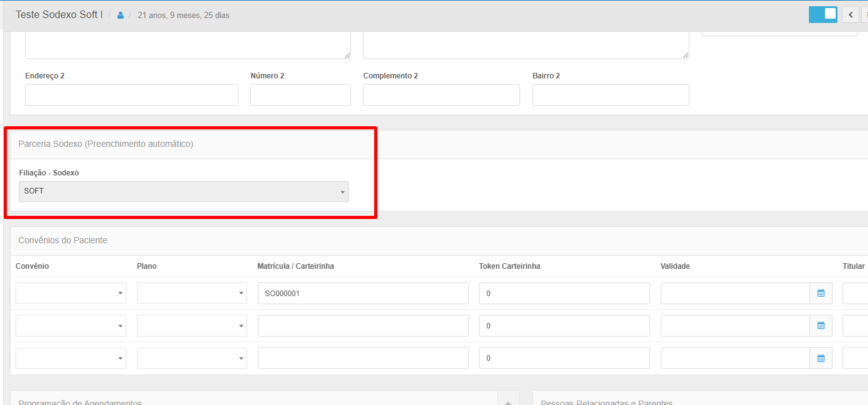
Task: Click Validade date field in third row
Action: 735,358
